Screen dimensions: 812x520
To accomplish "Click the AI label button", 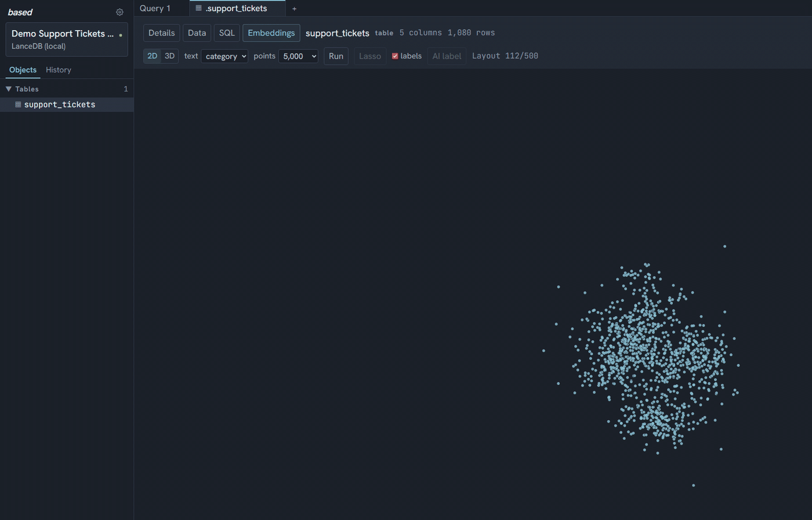I will (x=447, y=56).
